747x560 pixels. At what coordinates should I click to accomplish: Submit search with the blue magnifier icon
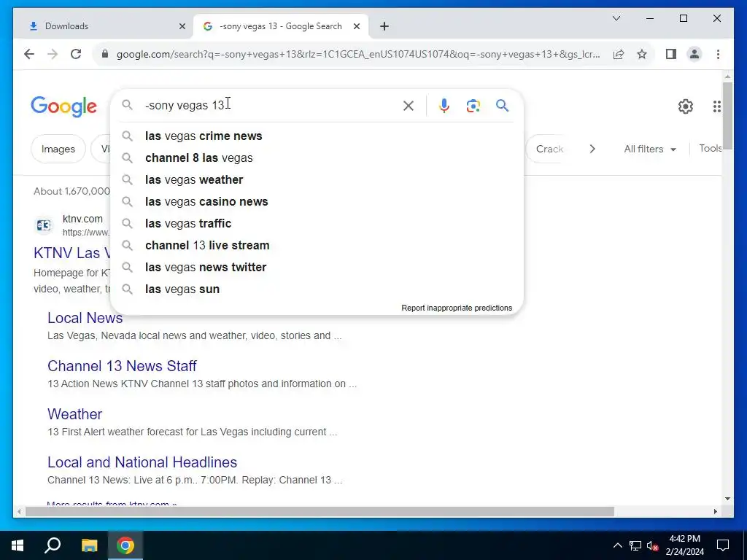pyautogui.click(x=502, y=106)
